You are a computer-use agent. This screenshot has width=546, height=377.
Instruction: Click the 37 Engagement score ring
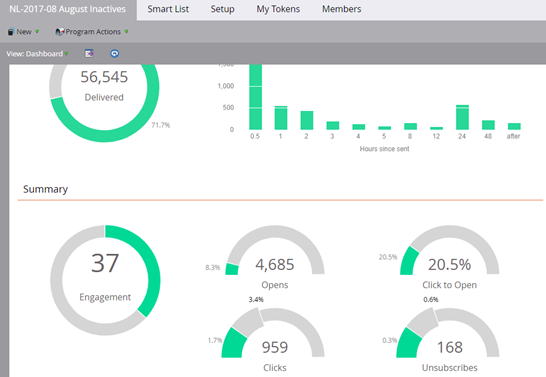[x=105, y=280]
